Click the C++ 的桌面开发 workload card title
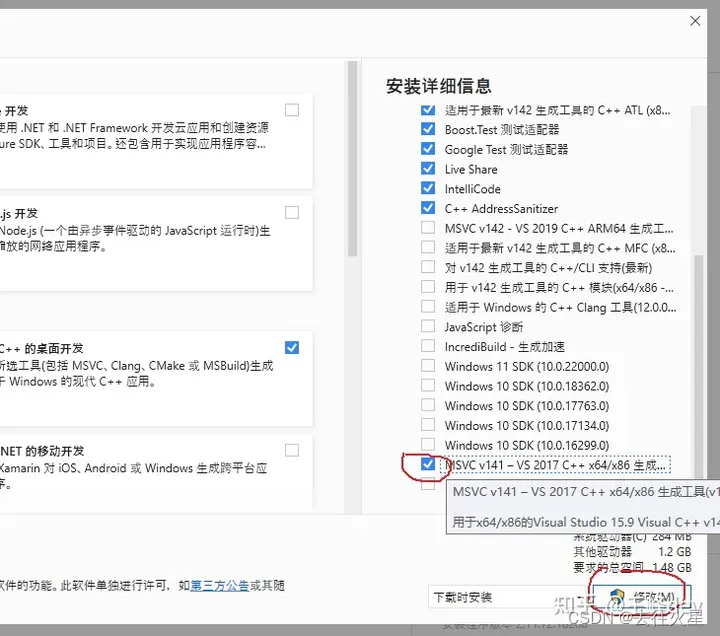This screenshot has width=720, height=636. coord(42,349)
